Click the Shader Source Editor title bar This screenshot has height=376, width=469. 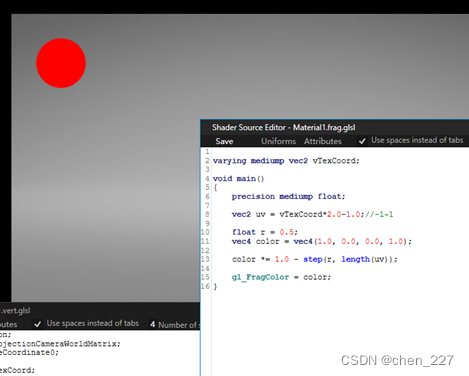[335, 128]
